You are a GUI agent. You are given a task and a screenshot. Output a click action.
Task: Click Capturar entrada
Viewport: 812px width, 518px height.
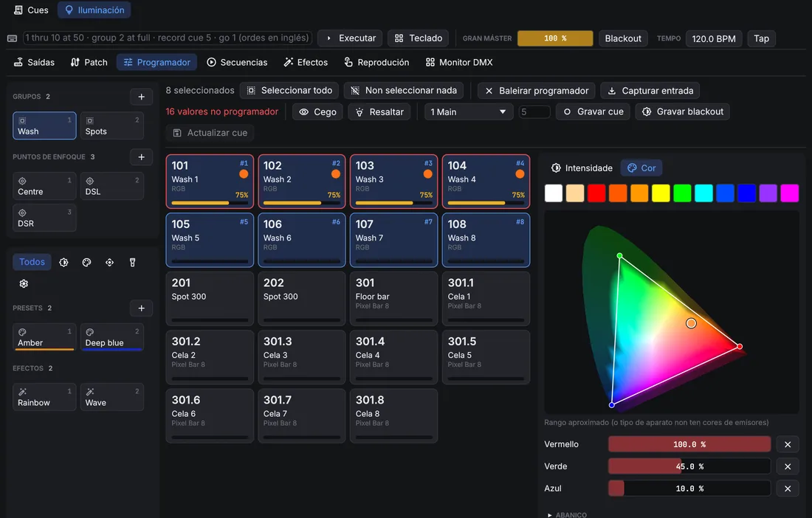click(x=650, y=91)
